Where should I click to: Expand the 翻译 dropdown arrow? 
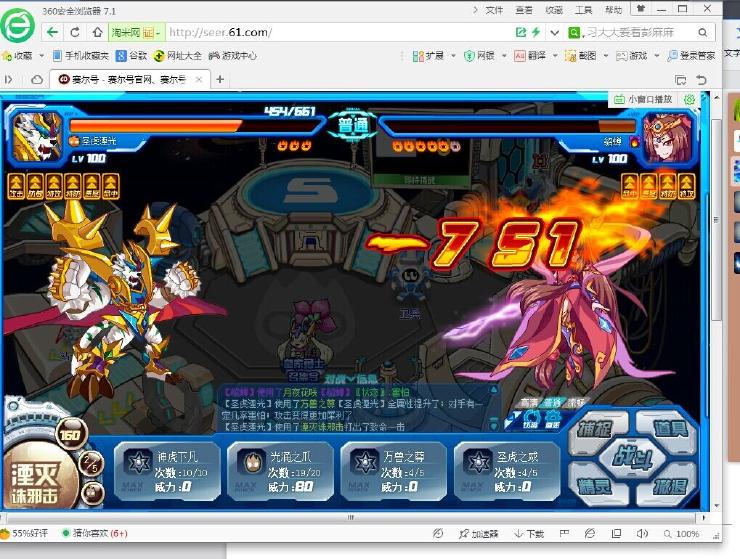(x=555, y=56)
